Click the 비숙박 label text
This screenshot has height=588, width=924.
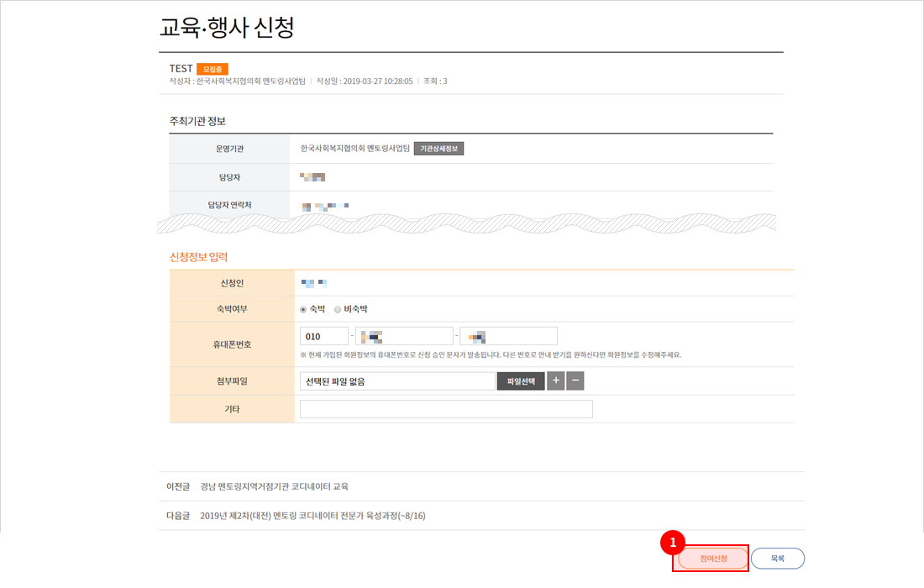coord(355,309)
